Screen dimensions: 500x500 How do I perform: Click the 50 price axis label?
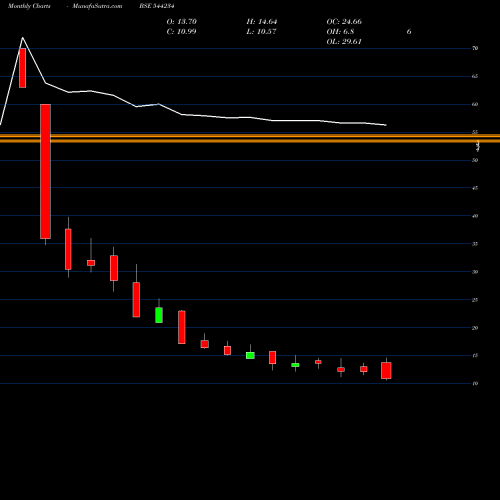click(x=475, y=160)
